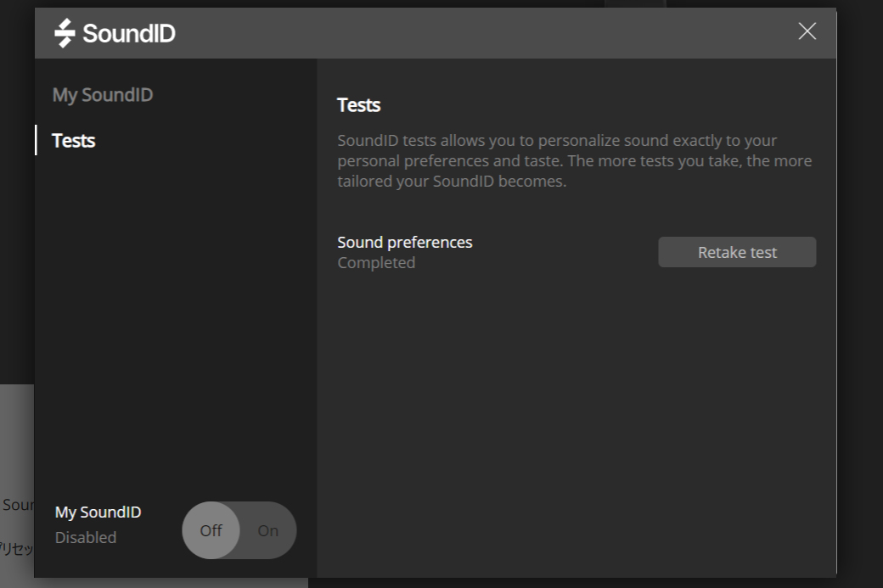Image resolution: width=883 pixels, height=588 pixels.
Task: Click the dialog header bar
Action: [475, 33]
